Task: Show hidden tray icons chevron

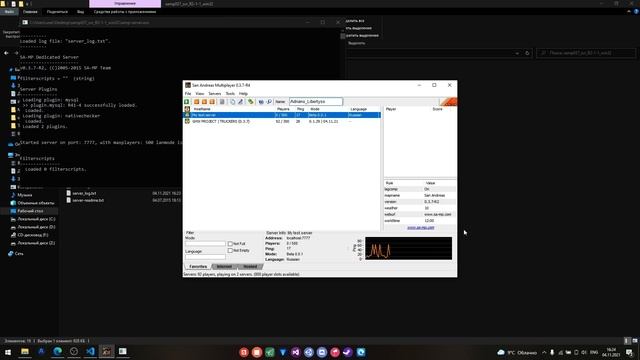Action: tap(544, 352)
